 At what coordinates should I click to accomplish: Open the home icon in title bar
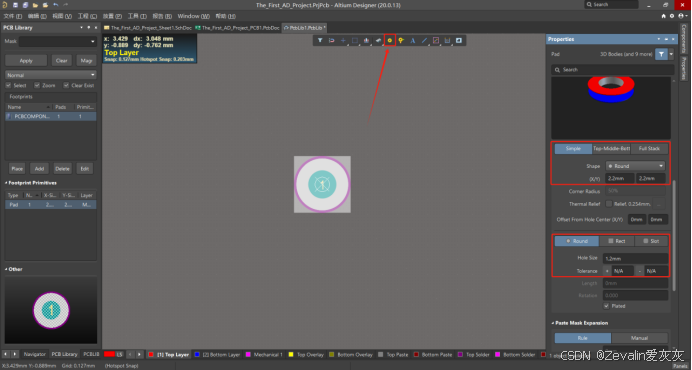663,16
